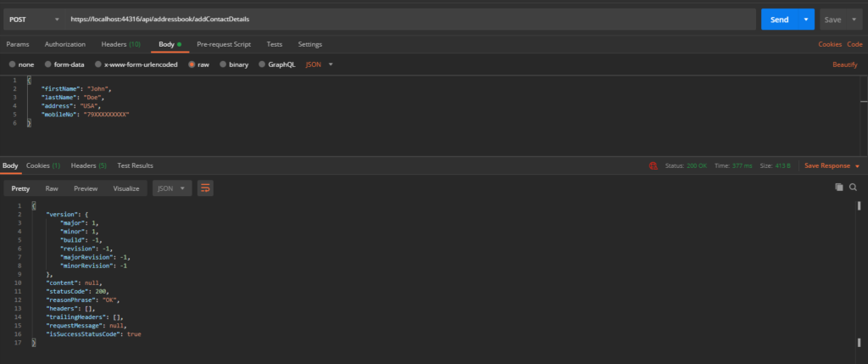Viewport: 868px width, 364px height.
Task: Toggle the wrap lines icon
Action: [205, 188]
